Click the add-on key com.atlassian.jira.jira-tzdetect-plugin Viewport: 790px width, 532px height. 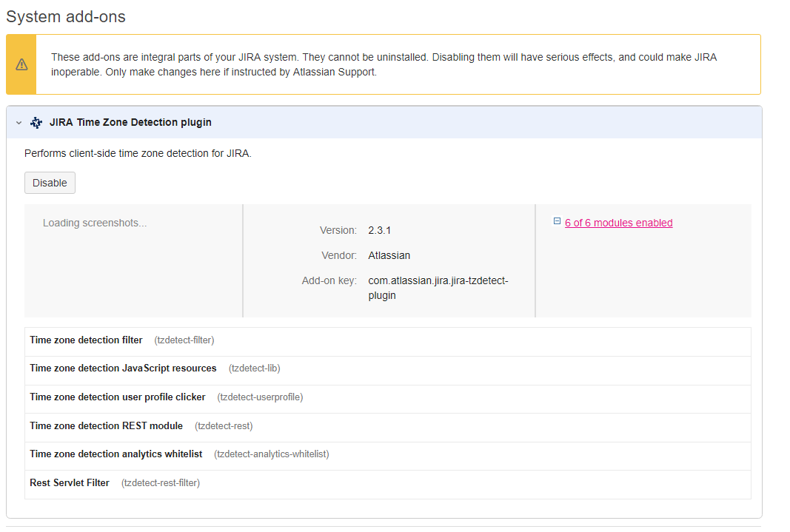(x=438, y=288)
